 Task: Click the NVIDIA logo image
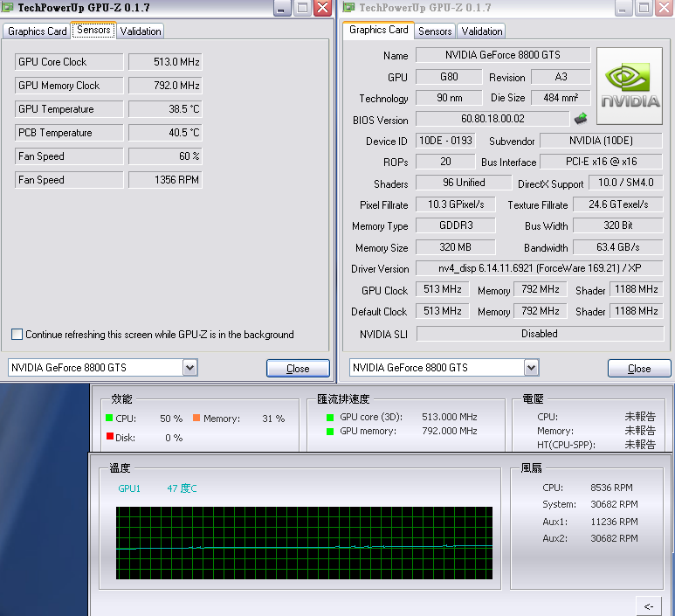click(x=629, y=86)
